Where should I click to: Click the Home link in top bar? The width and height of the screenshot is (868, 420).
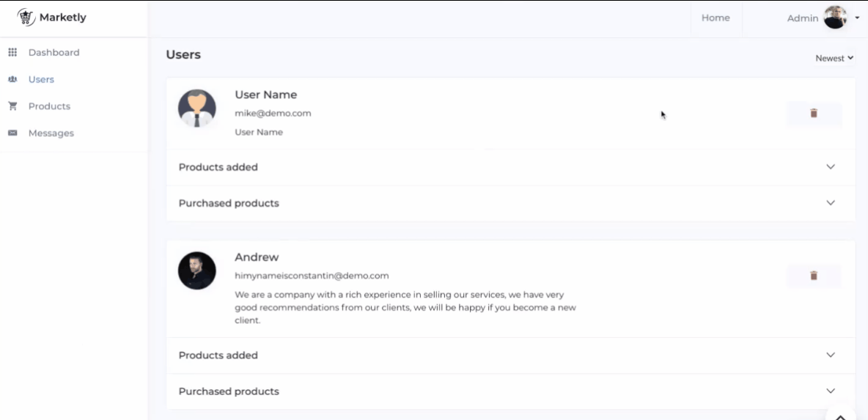716,18
